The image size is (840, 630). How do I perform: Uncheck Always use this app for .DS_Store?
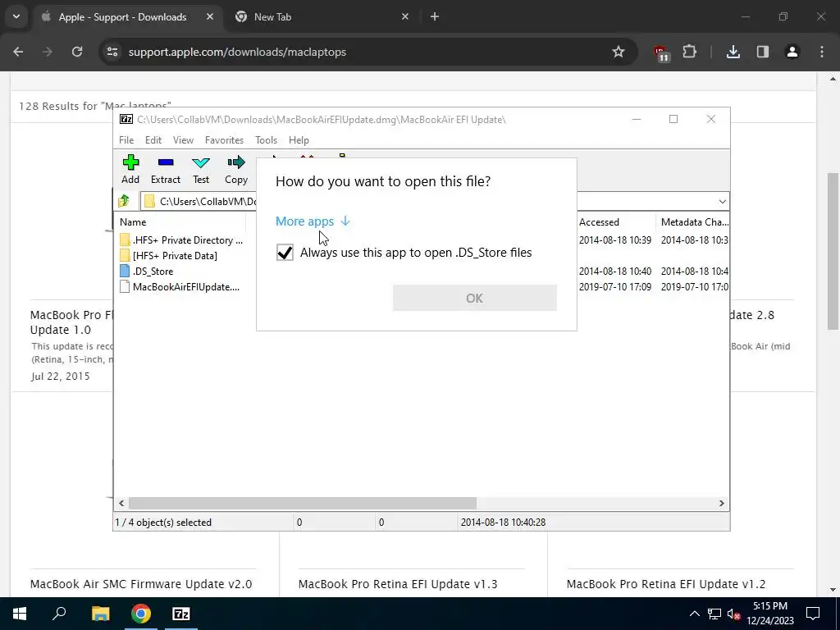point(285,253)
